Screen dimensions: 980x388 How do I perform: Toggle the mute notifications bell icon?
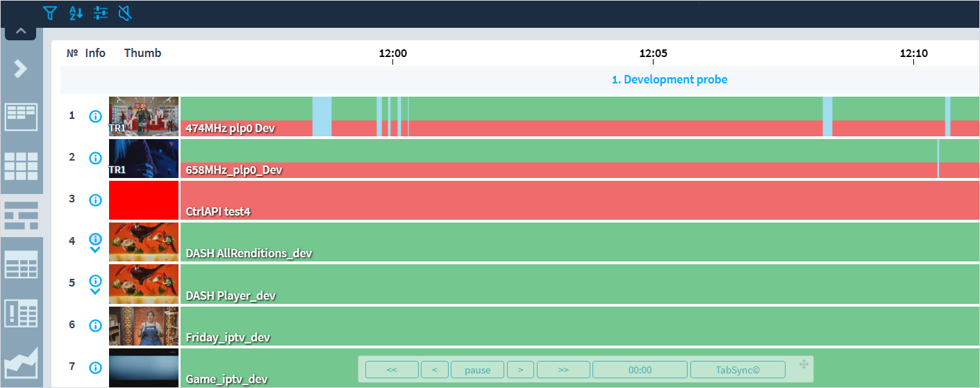click(x=125, y=13)
